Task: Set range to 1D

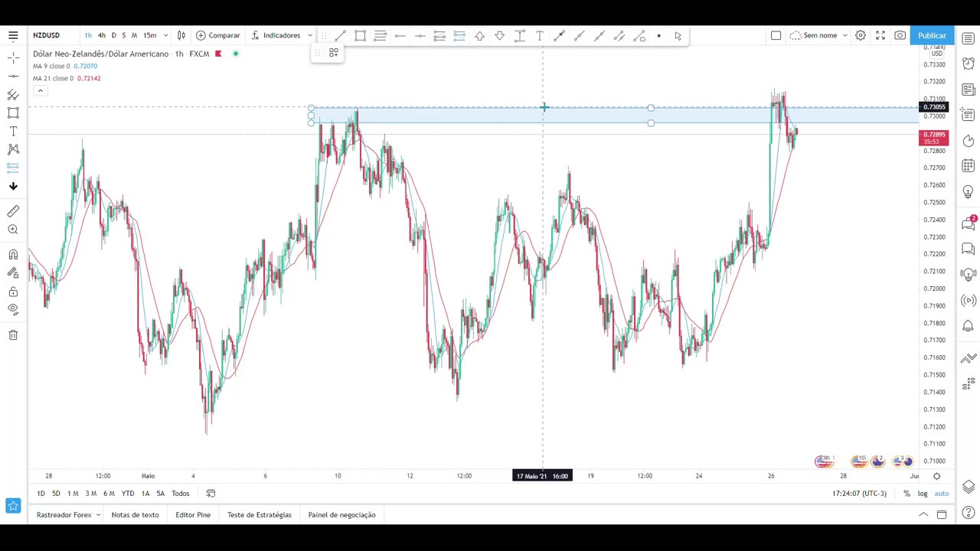Action: pos(41,494)
